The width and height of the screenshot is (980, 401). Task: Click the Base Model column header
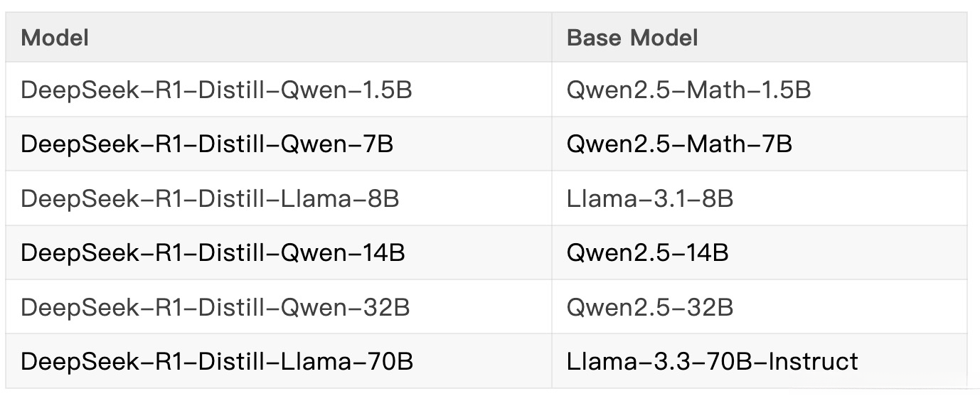pos(632,38)
